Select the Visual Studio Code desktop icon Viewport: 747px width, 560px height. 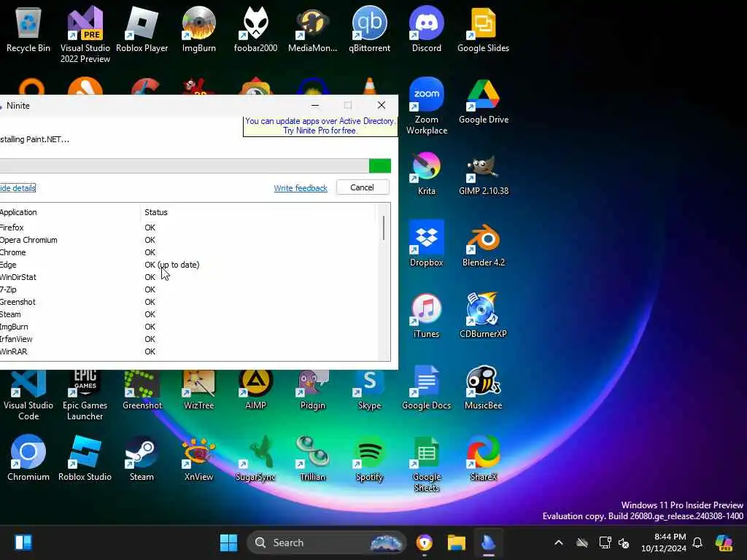pyautogui.click(x=28, y=394)
